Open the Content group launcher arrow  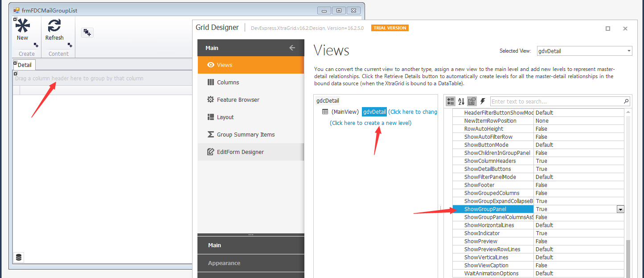tap(70, 45)
